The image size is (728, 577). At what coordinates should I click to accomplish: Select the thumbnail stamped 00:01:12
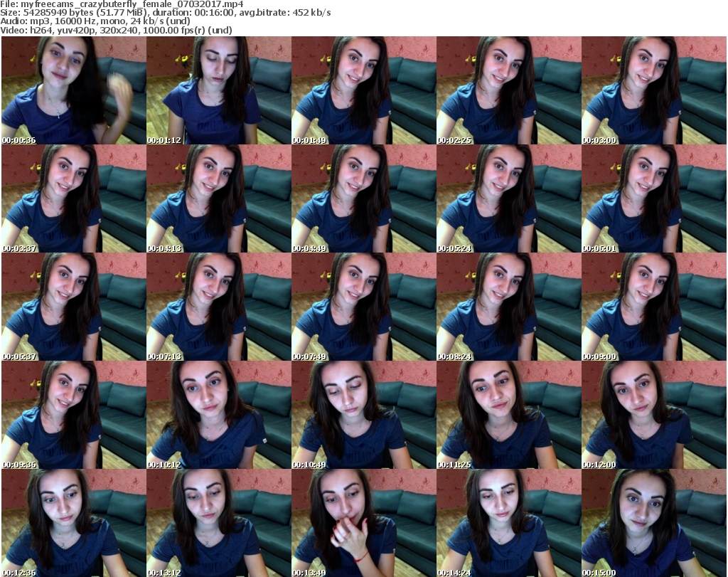219,90
